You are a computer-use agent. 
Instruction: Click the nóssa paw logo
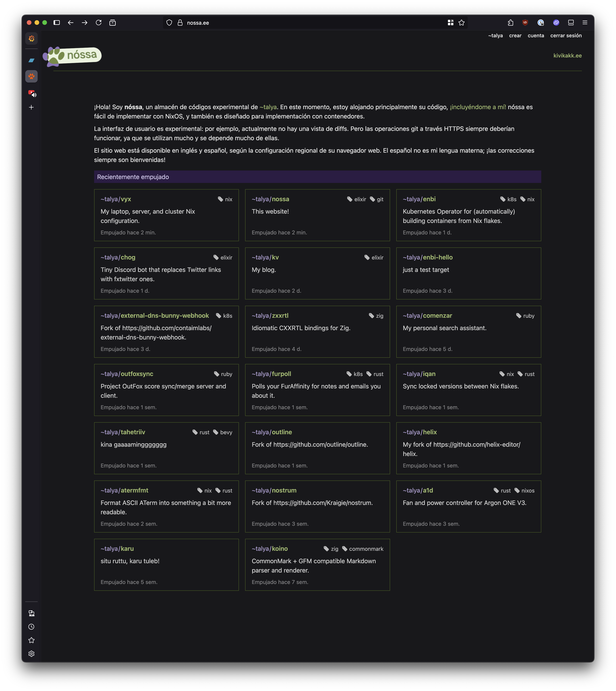[72, 56]
